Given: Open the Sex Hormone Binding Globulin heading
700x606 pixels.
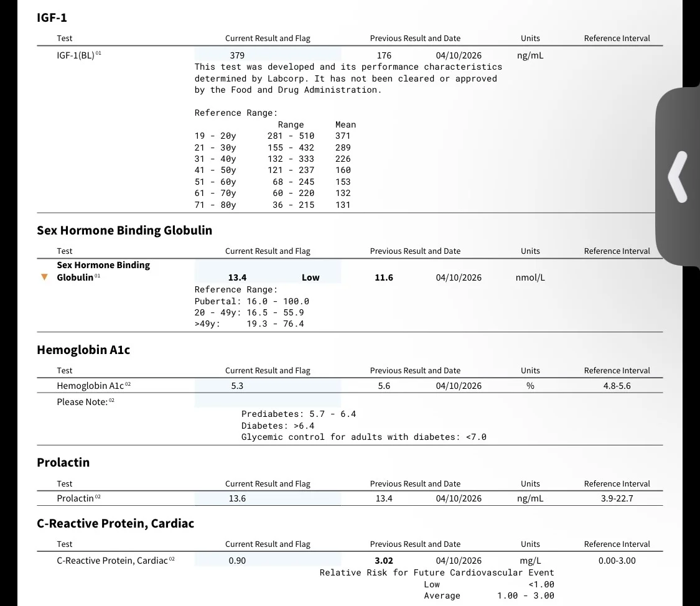Looking at the screenshot, I should (124, 230).
